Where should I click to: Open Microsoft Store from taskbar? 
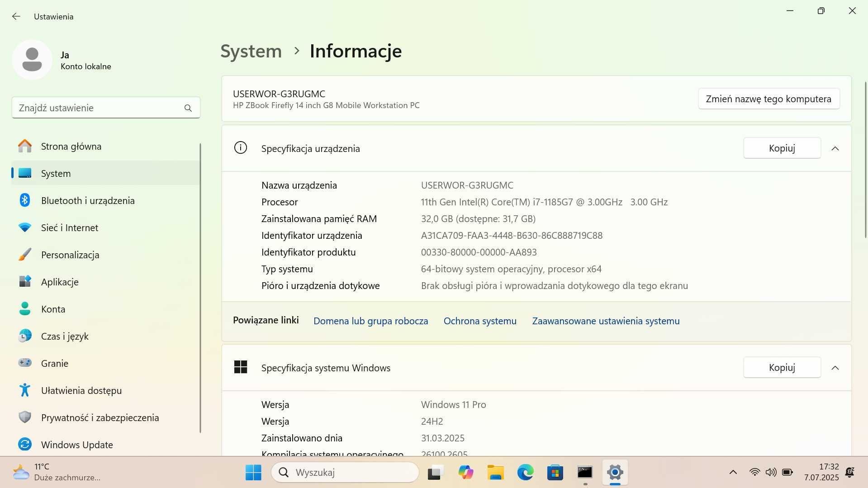[555, 472]
